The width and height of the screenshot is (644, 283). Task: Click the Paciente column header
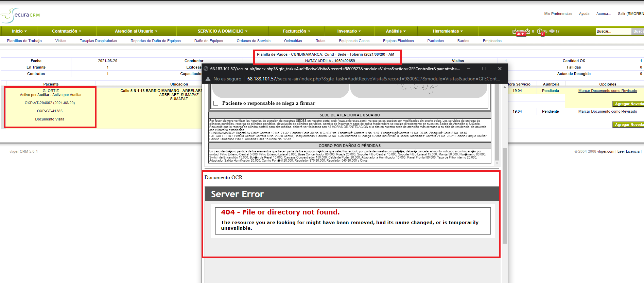(51, 84)
